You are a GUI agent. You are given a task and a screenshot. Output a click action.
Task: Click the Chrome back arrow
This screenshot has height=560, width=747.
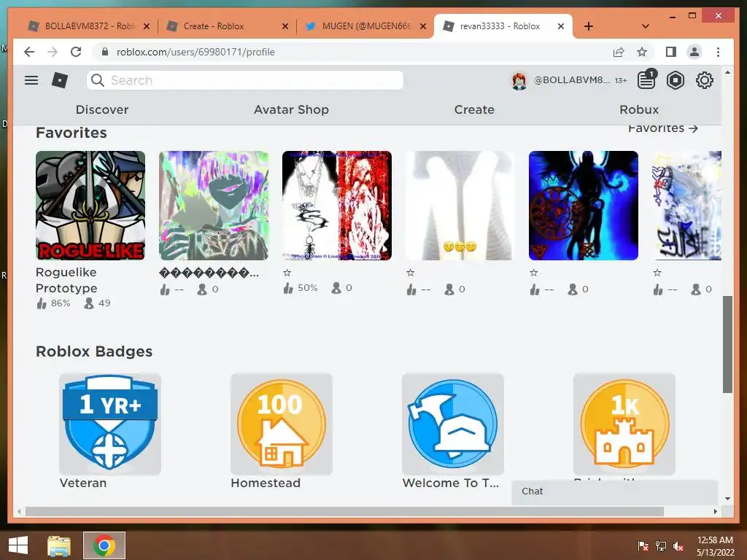(29, 52)
